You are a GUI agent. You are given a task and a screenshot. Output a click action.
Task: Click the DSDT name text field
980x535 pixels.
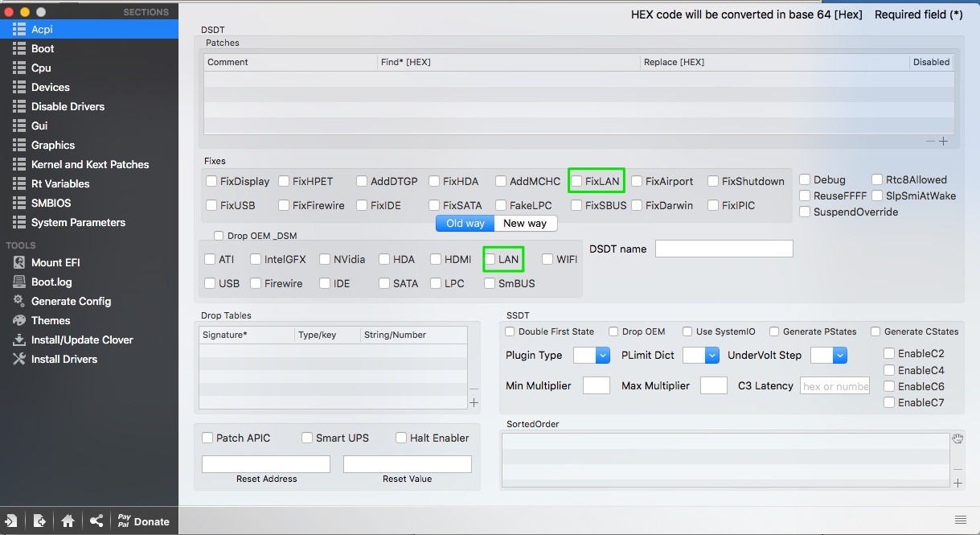click(724, 249)
